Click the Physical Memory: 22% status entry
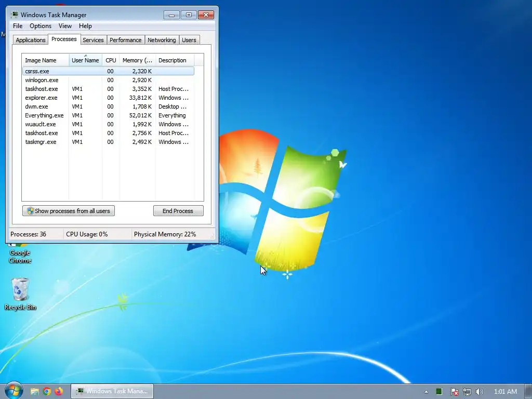Screen dimensions: 532x399 tap(165, 234)
